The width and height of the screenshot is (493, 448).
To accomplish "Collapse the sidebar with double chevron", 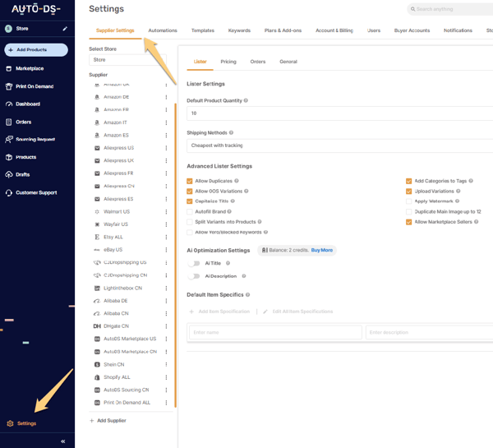I will pyautogui.click(x=63, y=441).
